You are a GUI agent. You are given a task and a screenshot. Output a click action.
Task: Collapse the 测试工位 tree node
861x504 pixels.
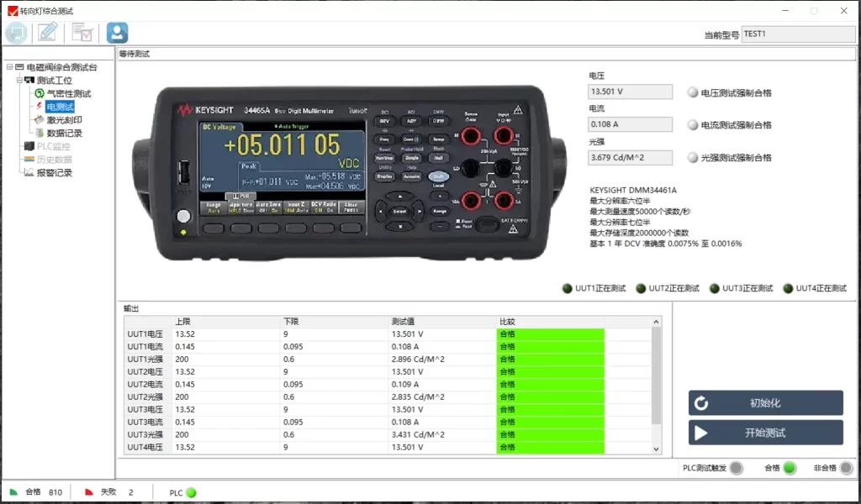19,80
